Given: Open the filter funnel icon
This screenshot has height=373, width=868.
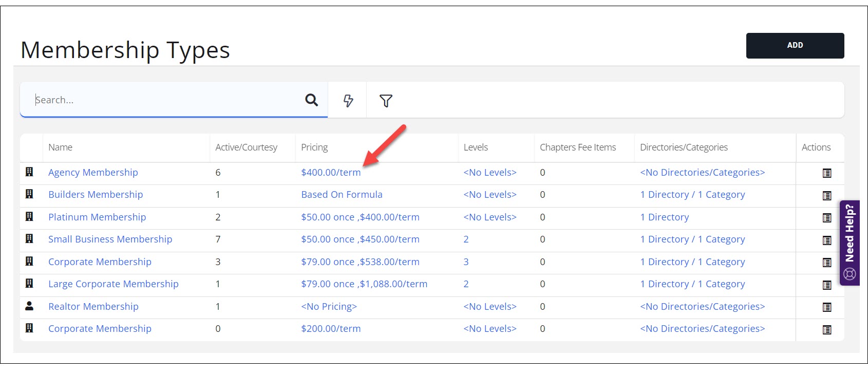Looking at the screenshot, I should [x=386, y=101].
